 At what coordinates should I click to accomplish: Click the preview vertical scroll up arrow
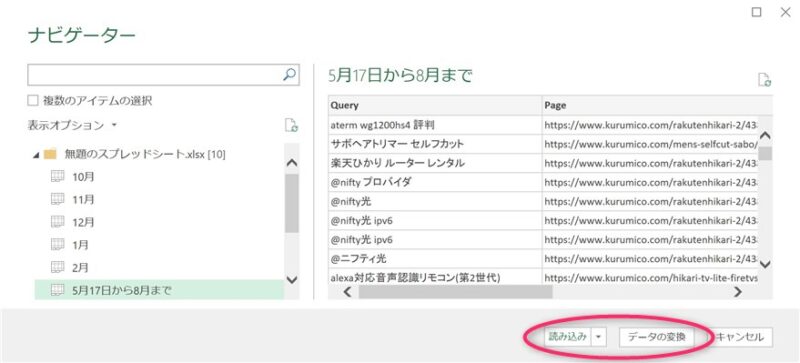coord(765,136)
